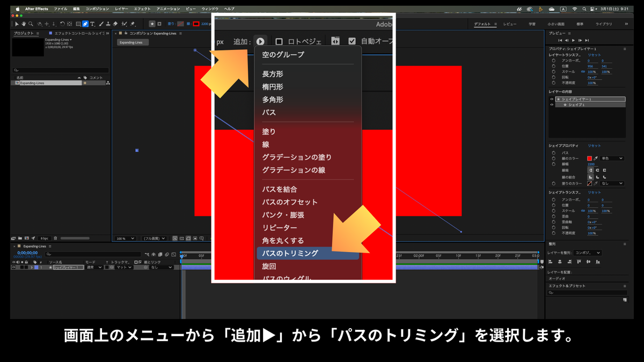Choose リピーター from the add menu

point(280,228)
